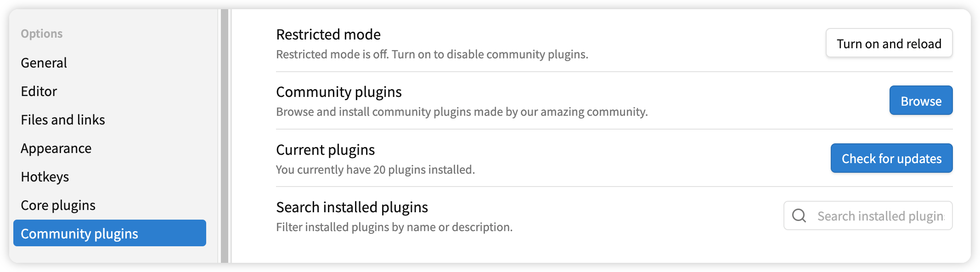Viewport: 980px width, 272px height.
Task: Click the Restricted mode heading
Action: point(328,34)
